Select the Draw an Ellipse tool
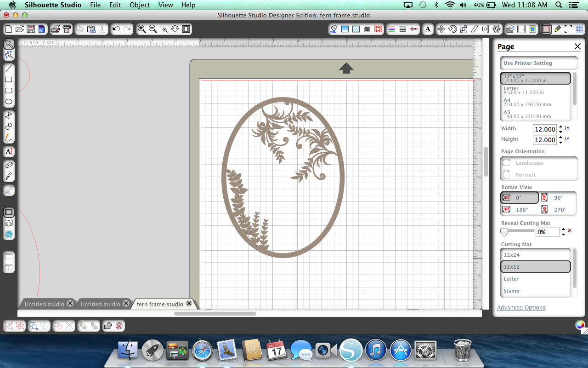 (9, 102)
